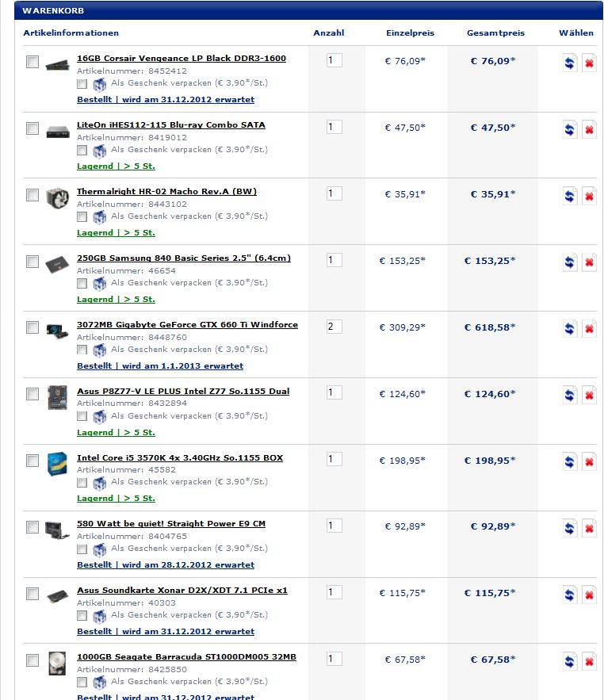Tick the selection box for Intel Core i5

32,461
